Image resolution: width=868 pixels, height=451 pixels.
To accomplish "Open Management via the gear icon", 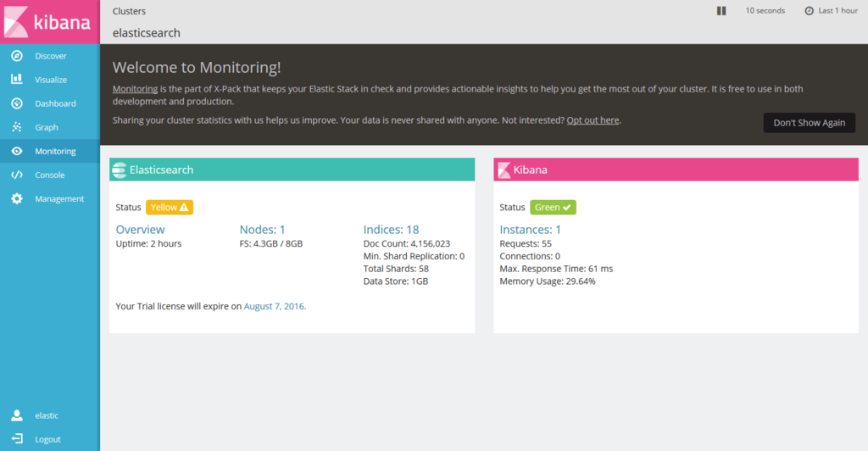I will click(x=17, y=198).
